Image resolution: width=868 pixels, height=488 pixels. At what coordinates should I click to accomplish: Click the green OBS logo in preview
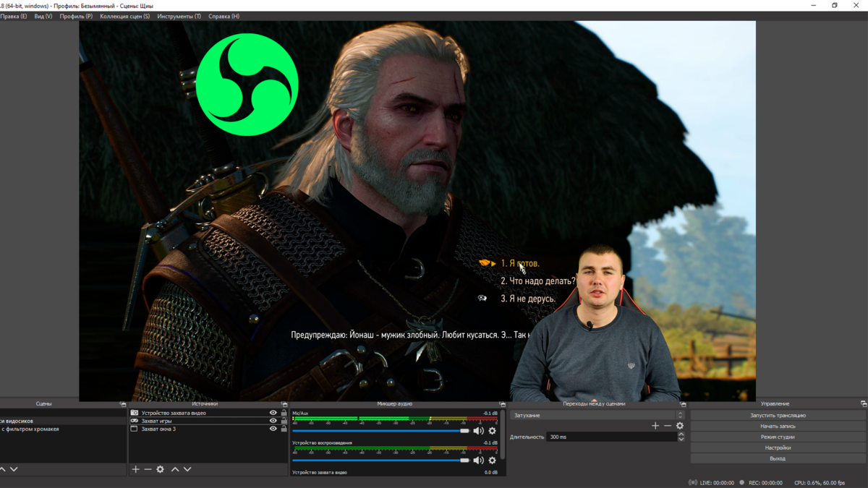click(247, 85)
